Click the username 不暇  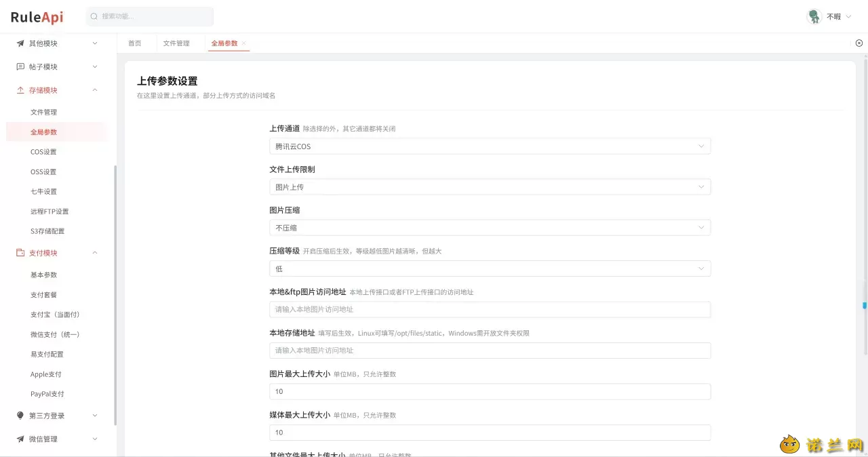(x=833, y=17)
